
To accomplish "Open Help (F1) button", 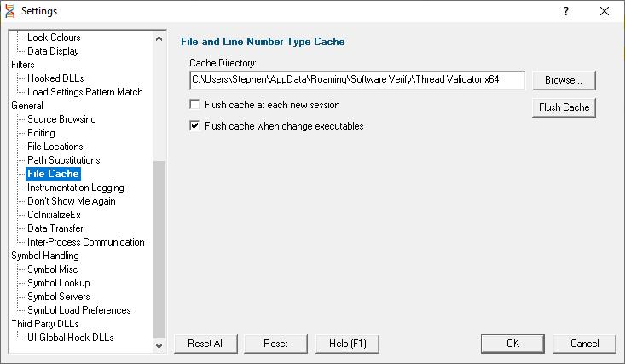I will click(347, 344).
